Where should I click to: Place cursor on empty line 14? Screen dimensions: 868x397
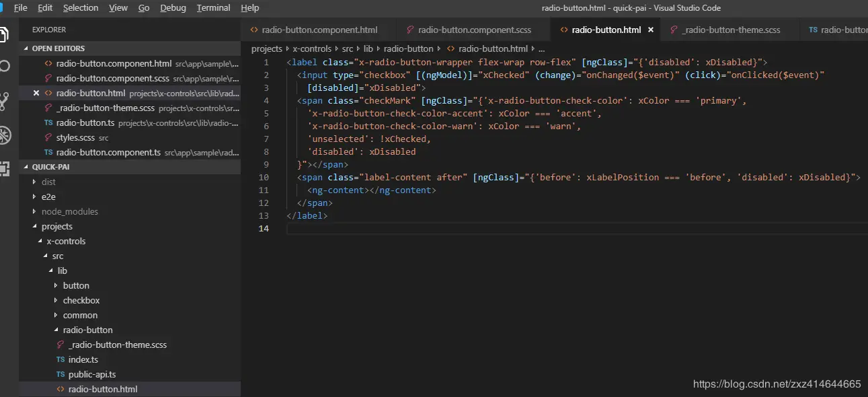pos(576,229)
